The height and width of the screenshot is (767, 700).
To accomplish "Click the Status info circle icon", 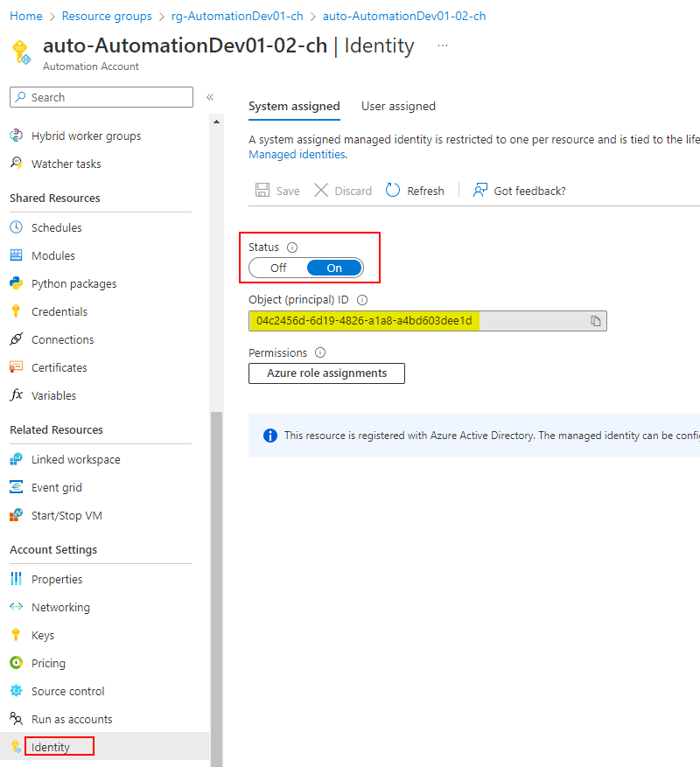I will coord(292,248).
